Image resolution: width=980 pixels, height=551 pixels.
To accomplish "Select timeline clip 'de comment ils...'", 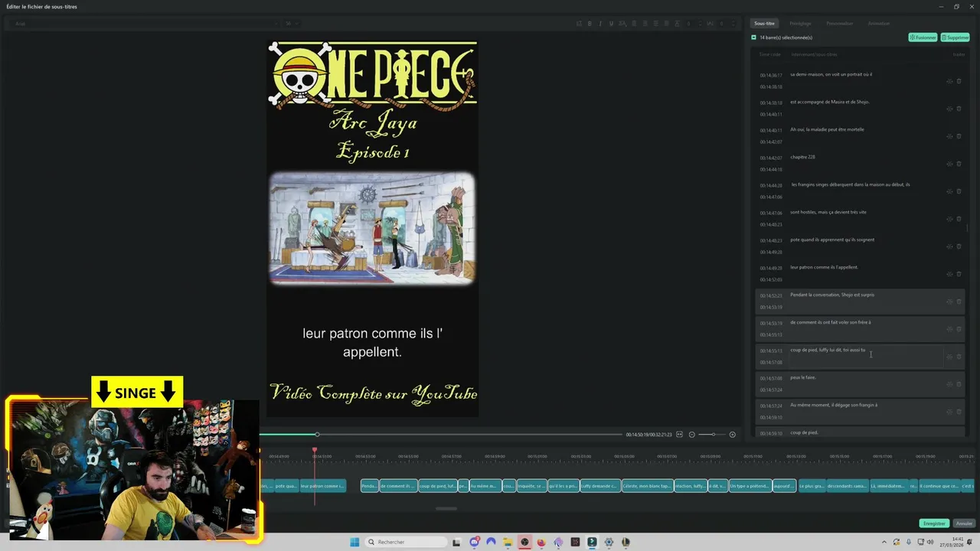I will [398, 486].
